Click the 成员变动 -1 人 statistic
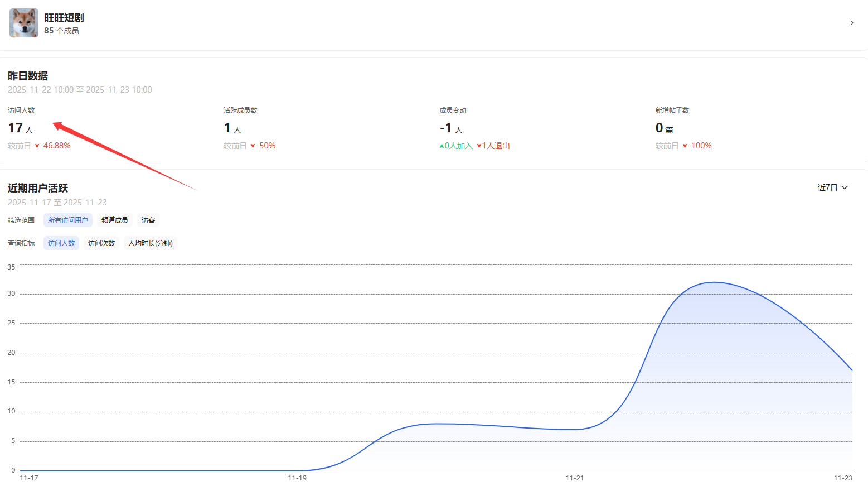The image size is (868, 486). 451,128
